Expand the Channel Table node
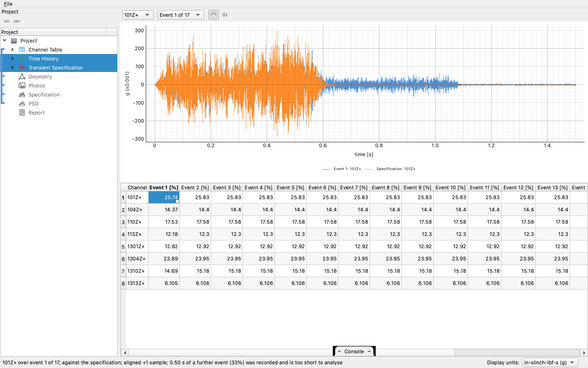588x368 pixels. tap(13, 49)
